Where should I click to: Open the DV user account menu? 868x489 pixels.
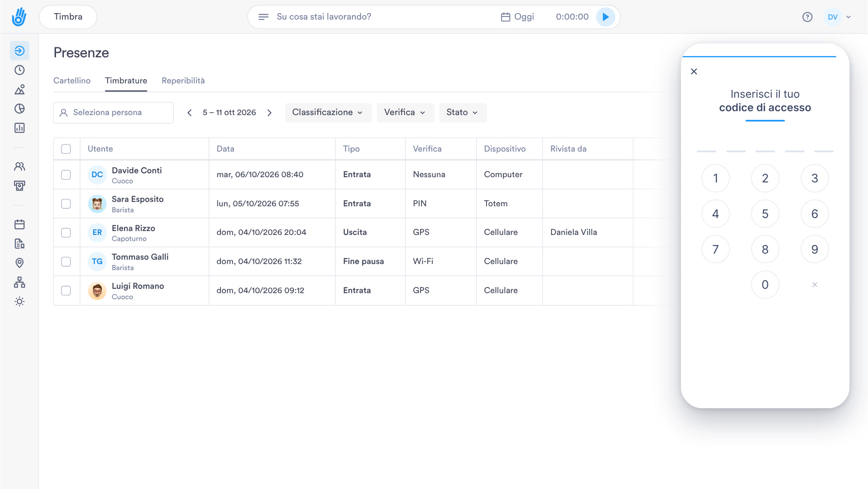838,17
